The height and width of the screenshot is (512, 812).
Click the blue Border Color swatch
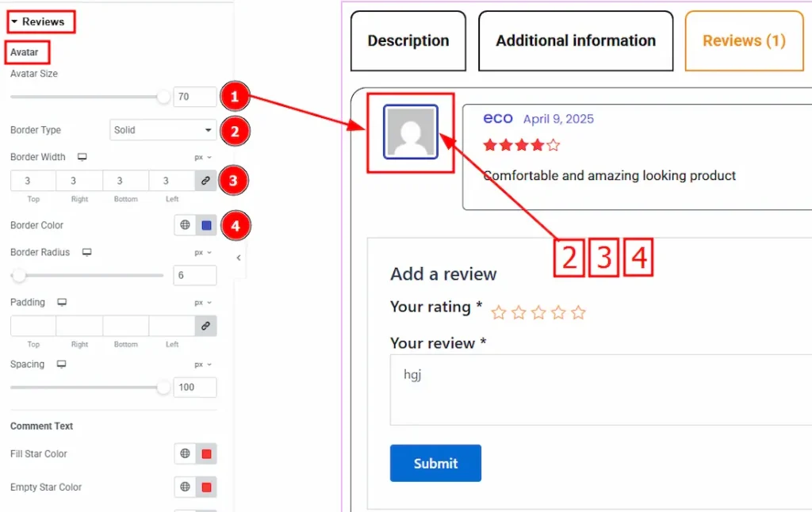(x=206, y=225)
